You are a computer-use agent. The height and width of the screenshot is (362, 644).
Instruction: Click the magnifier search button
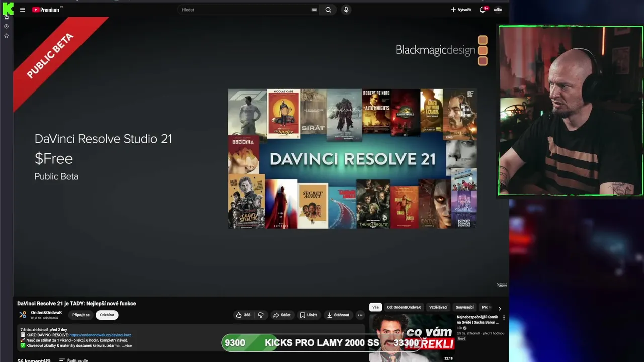click(x=328, y=10)
